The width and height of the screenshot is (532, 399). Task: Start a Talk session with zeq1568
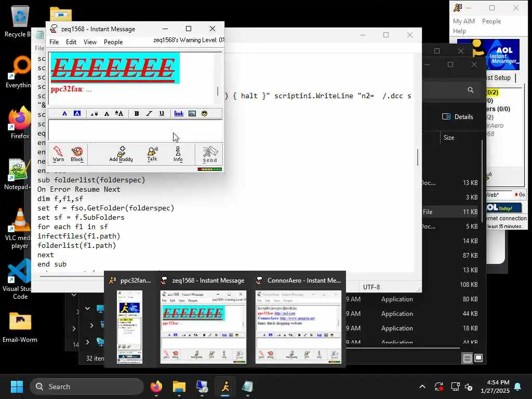[x=152, y=154]
